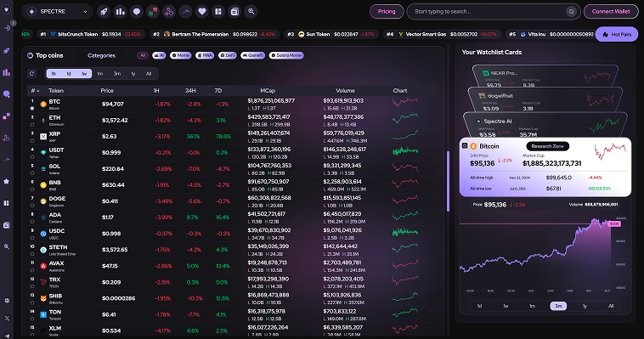Switch to the Categories tab

coord(101,55)
